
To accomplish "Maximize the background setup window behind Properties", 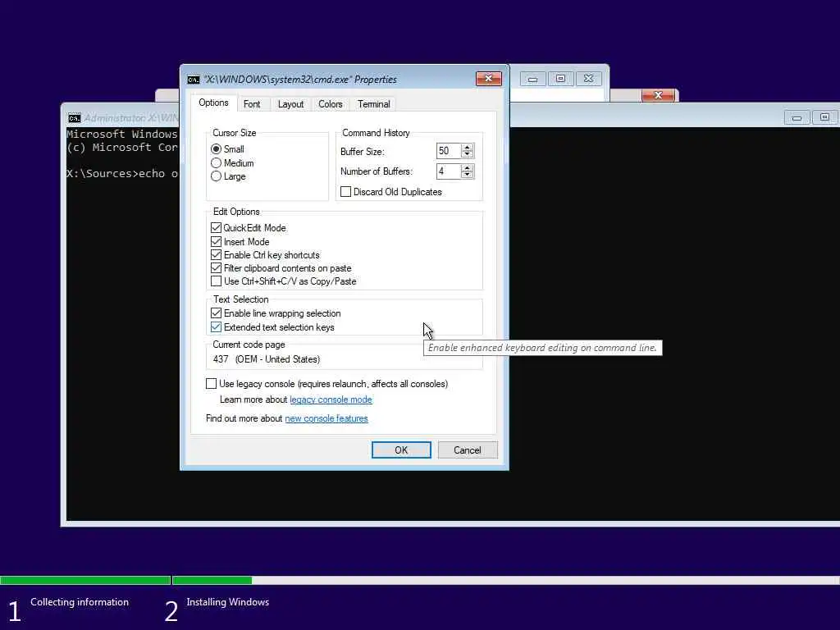I will tap(560, 80).
